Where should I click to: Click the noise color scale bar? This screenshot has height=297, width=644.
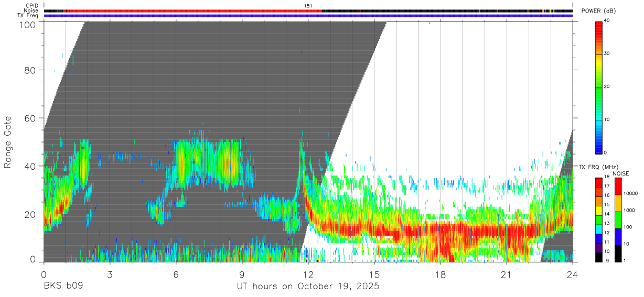618,219
